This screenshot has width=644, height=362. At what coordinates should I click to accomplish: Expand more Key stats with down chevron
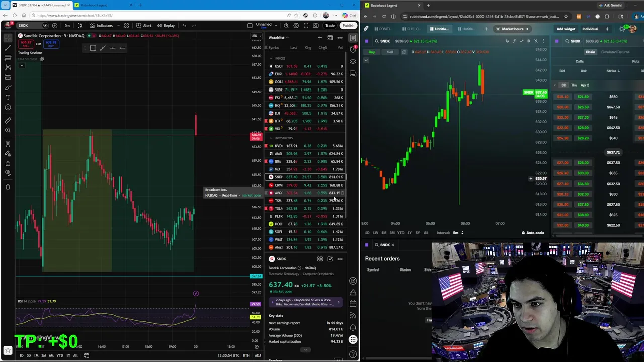coord(304,350)
